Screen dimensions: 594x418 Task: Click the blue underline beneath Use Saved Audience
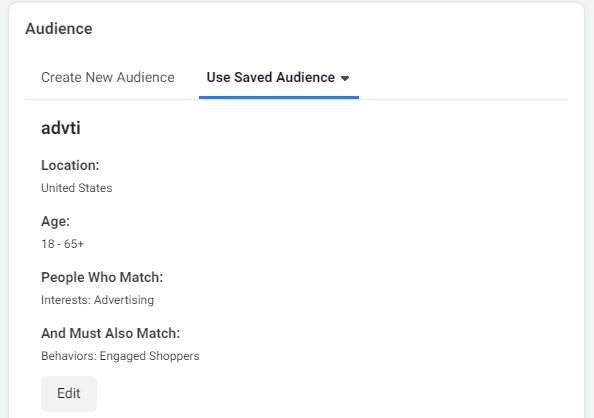coord(279,97)
